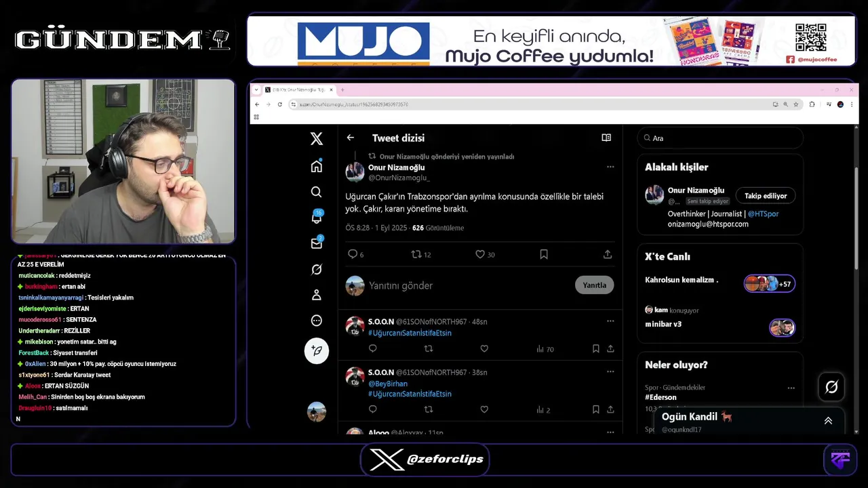Open more options on the 38sn reply
Image resolution: width=868 pixels, height=488 pixels.
(x=610, y=372)
